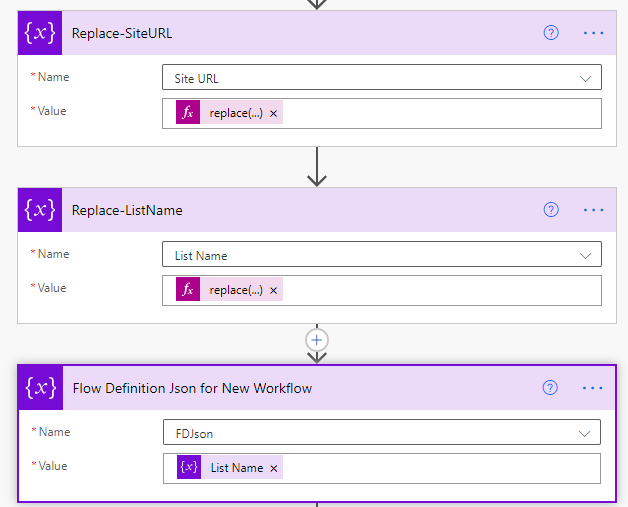Remove the replace expression from Replace-ListName value
Screen dimensions: 628x507
[274, 290]
